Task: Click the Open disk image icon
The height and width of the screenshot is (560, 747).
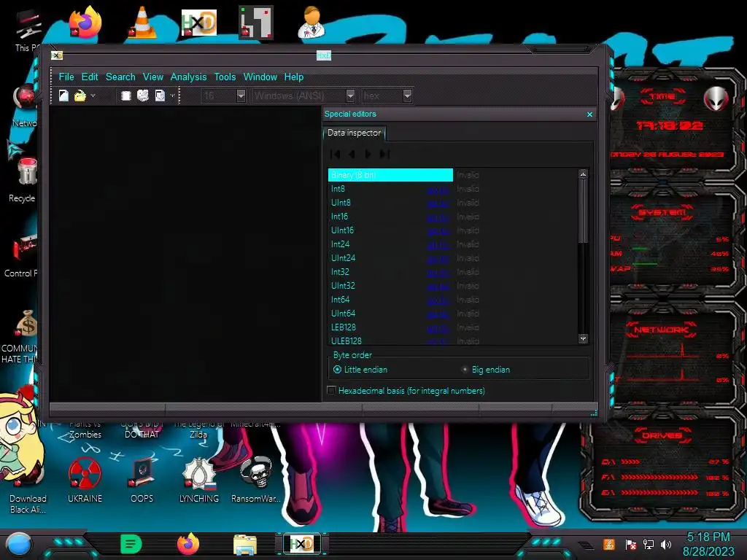Action: click(x=160, y=96)
